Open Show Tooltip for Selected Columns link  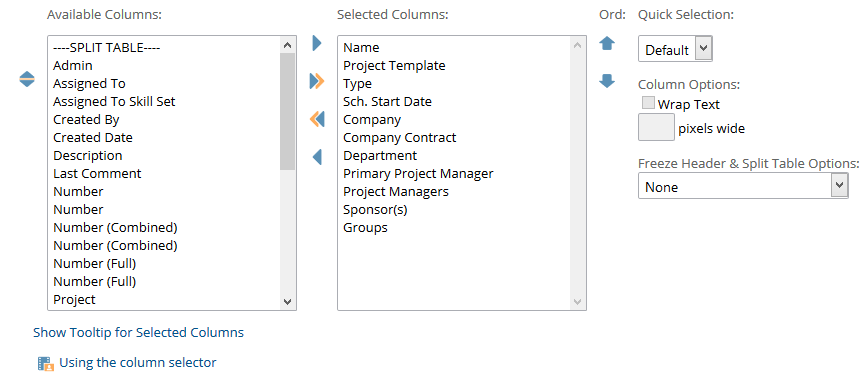[x=138, y=333]
